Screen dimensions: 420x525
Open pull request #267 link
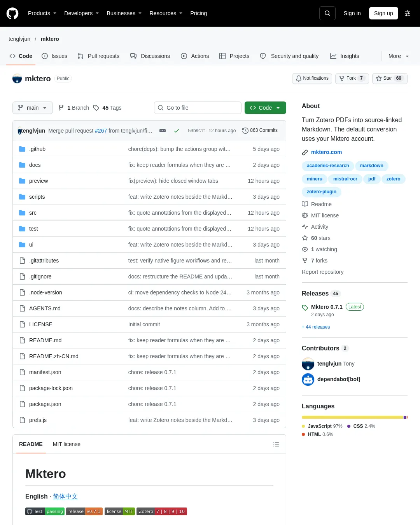[101, 131]
